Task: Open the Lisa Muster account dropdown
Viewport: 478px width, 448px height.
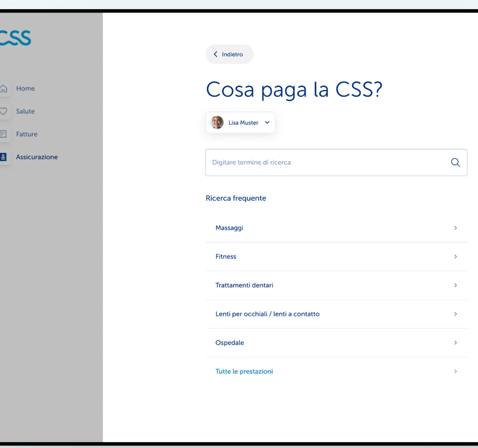Action: point(267,122)
